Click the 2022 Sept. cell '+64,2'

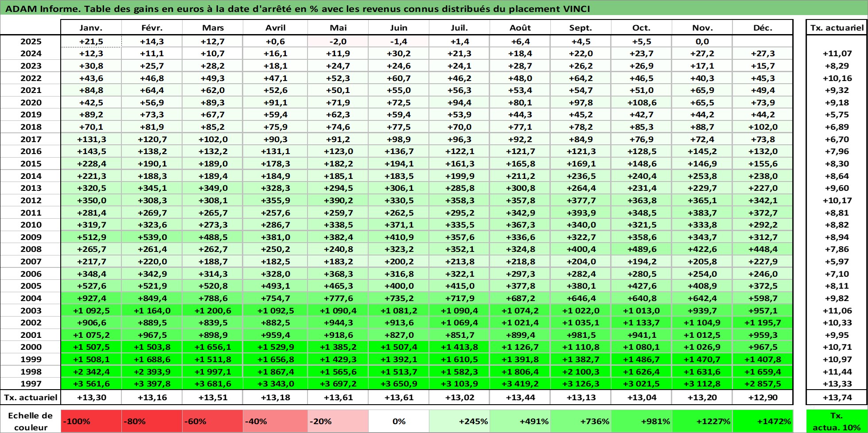point(580,78)
